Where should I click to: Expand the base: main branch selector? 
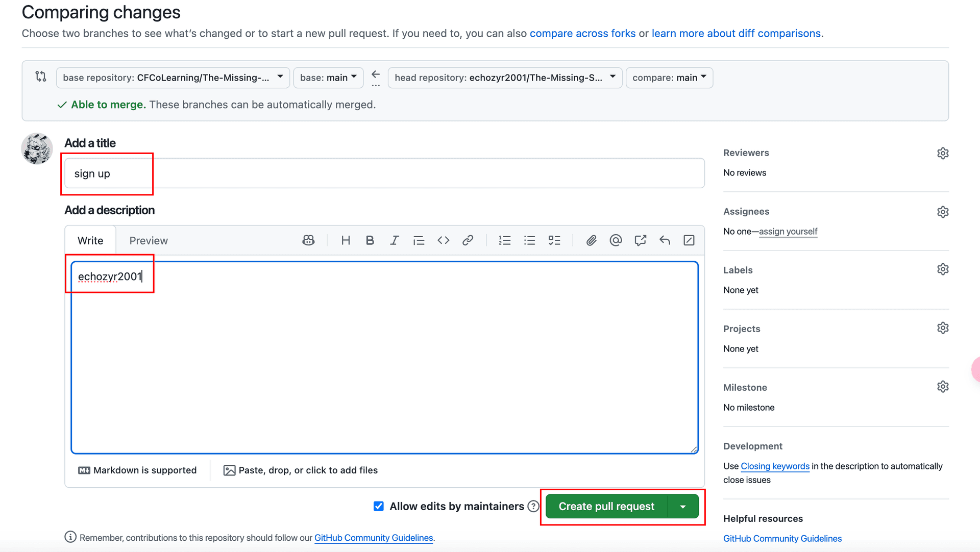(x=328, y=78)
